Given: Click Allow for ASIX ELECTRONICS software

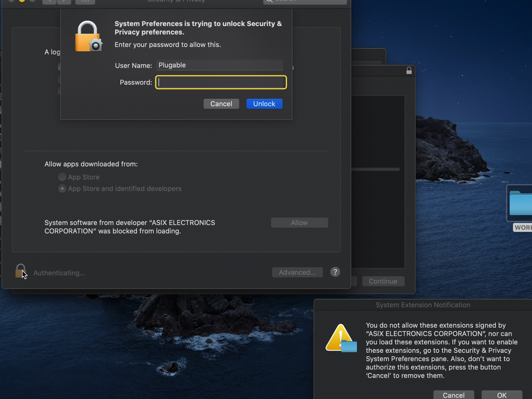Looking at the screenshot, I should coord(299,223).
